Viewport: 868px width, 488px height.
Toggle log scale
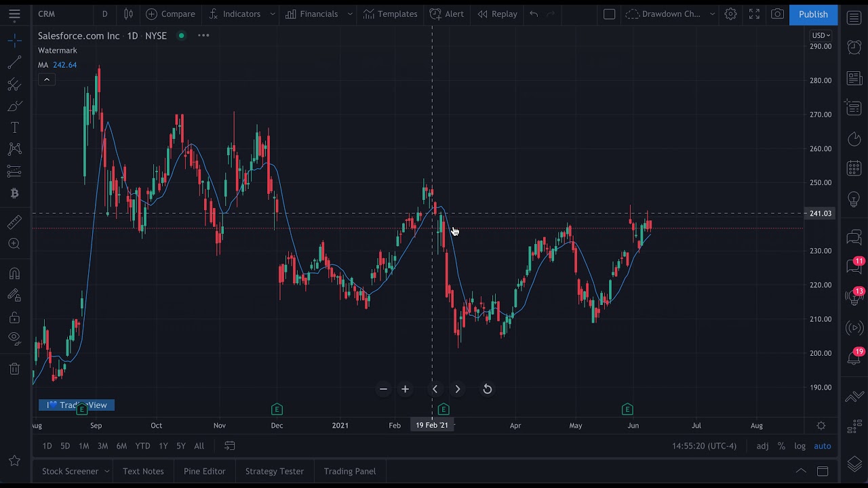click(800, 445)
